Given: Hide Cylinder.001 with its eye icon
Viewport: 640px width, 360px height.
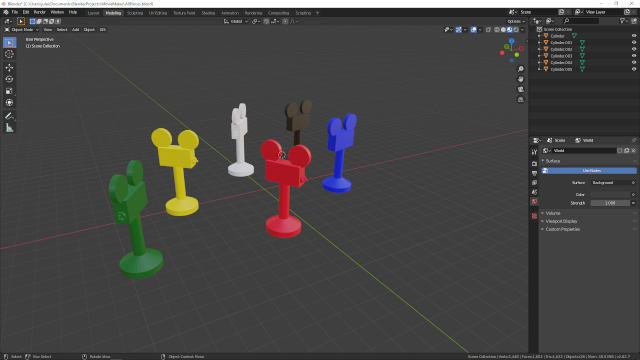Looking at the screenshot, I should [634, 42].
